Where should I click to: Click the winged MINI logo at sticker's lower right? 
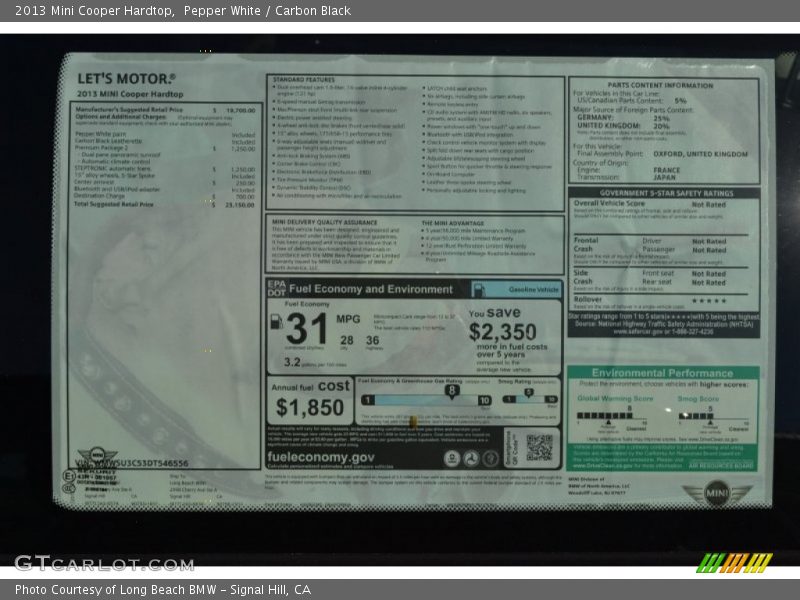[x=717, y=493]
